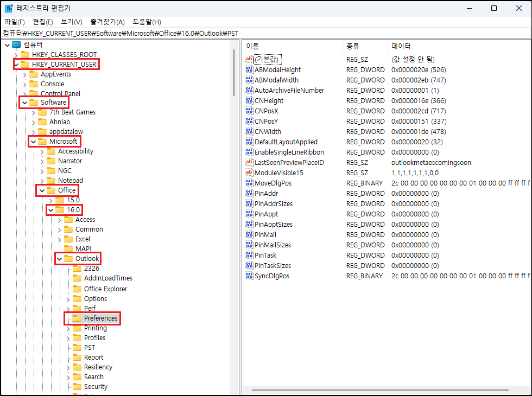
Task: Open the 편집(E) menu
Action: coord(43,22)
